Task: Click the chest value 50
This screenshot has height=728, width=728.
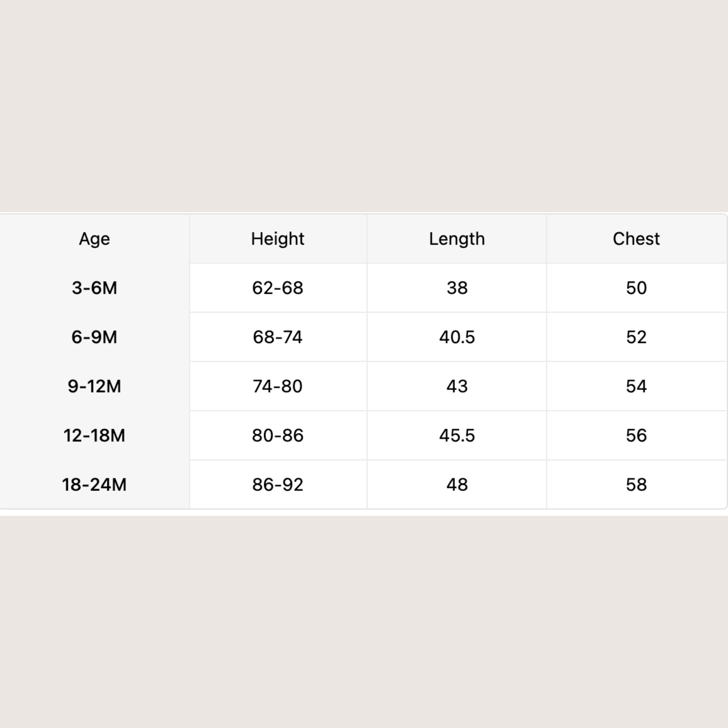Action: point(636,288)
